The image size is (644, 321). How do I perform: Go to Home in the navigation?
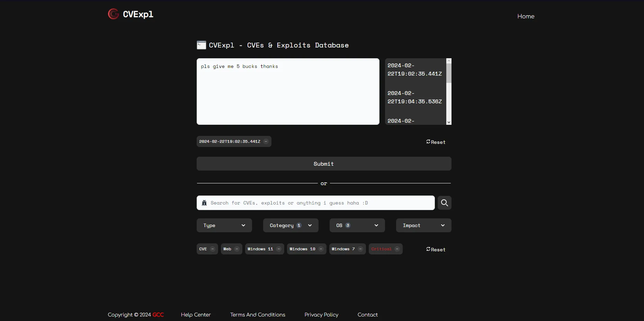[x=526, y=16]
